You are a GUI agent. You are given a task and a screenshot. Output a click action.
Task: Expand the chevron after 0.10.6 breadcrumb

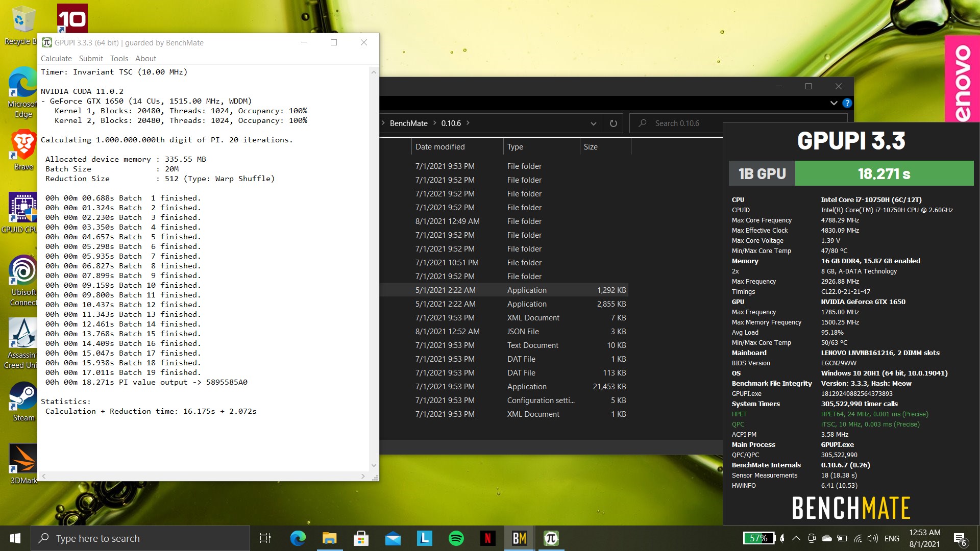(x=468, y=123)
